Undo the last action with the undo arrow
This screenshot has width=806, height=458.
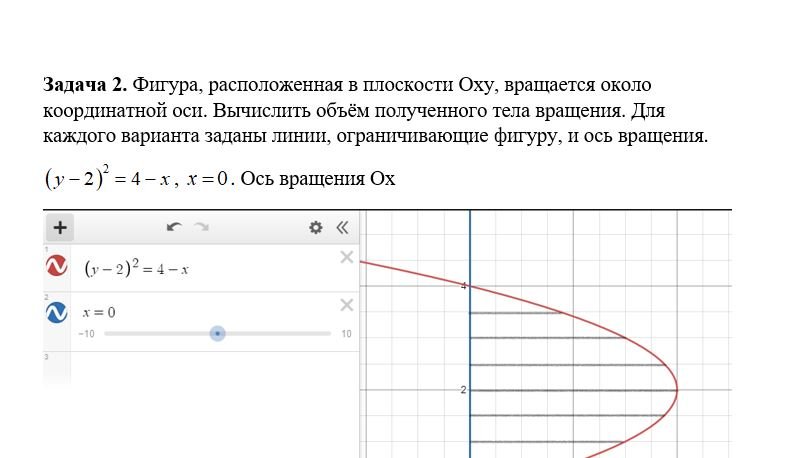174,227
